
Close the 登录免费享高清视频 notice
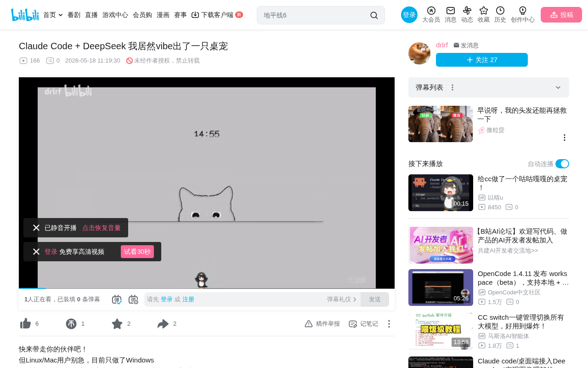coord(36,252)
